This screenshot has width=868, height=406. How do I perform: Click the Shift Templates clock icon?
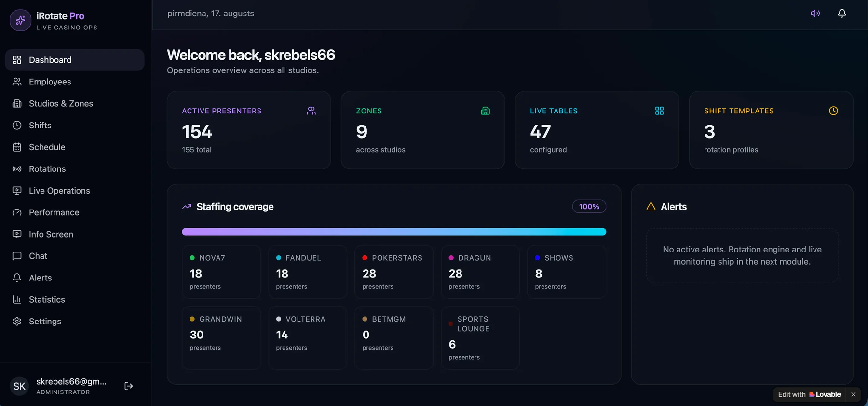[x=833, y=111]
